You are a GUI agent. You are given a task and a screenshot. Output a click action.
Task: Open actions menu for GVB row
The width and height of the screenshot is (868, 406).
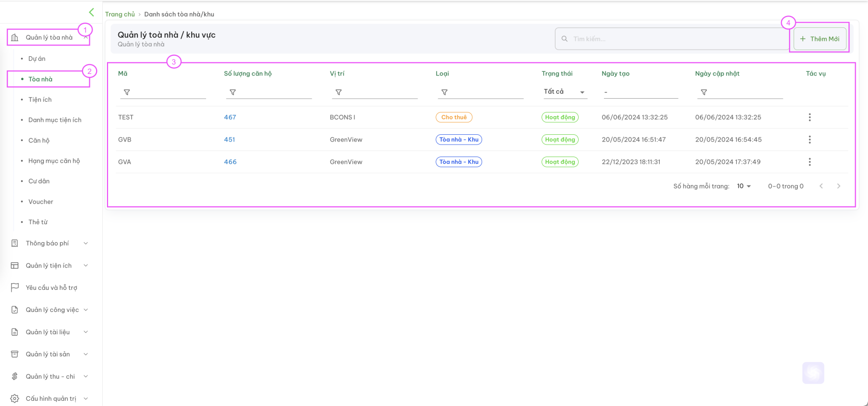[810, 139]
